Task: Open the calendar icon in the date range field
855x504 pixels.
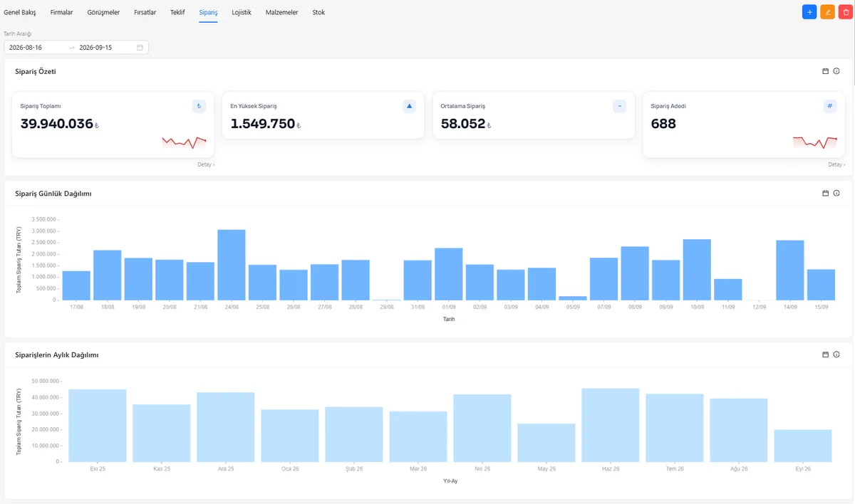Action: 140,48
